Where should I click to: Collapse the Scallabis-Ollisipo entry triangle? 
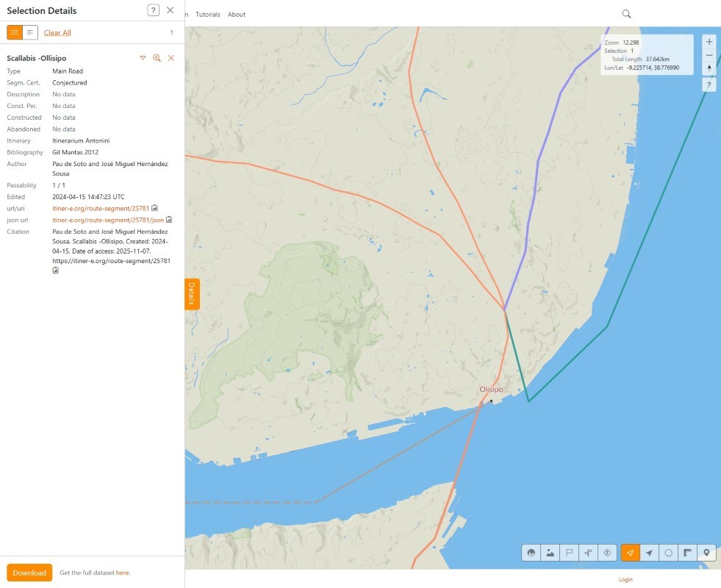tap(143, 58)
